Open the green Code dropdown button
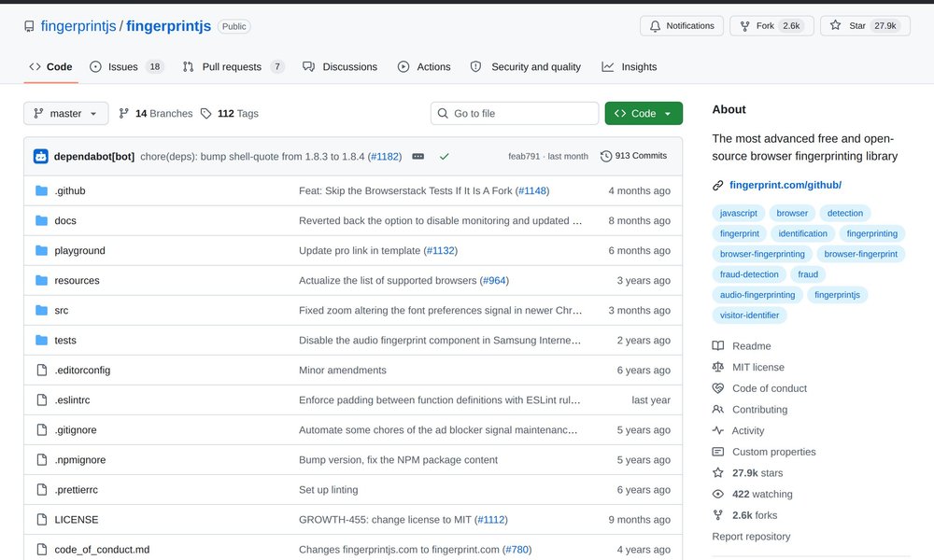The height and width of the screenshot is (560, 934). point(644,113)
